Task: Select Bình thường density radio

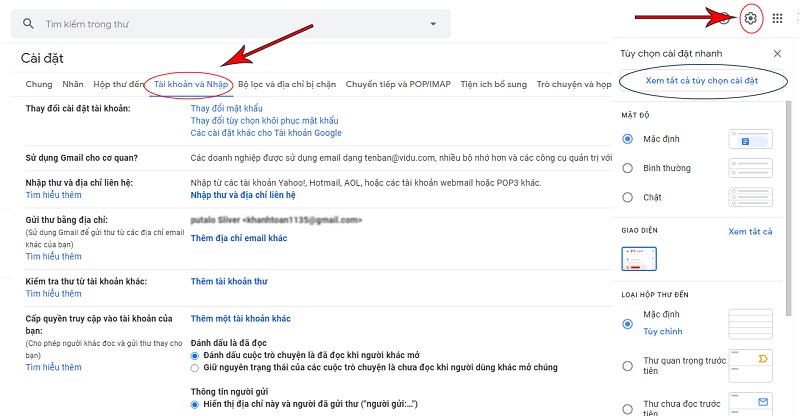Action: click(x=628, y=168)
